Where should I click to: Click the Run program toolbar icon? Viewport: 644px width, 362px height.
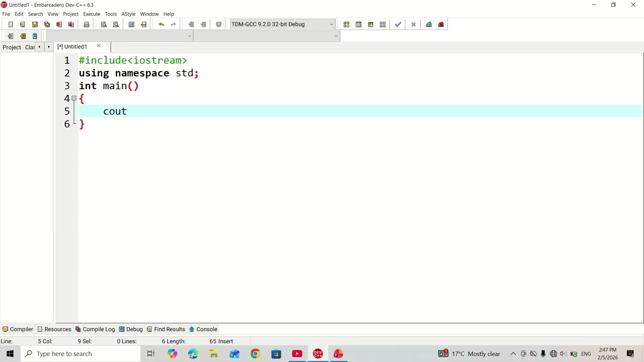coord(358,24)
